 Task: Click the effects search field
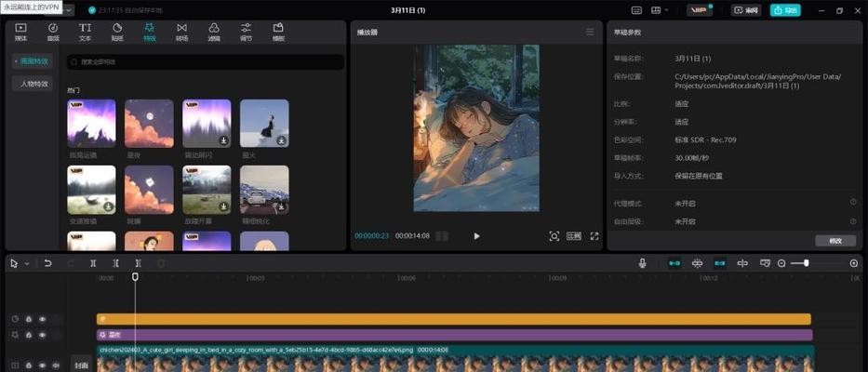[x=206, y=62]
